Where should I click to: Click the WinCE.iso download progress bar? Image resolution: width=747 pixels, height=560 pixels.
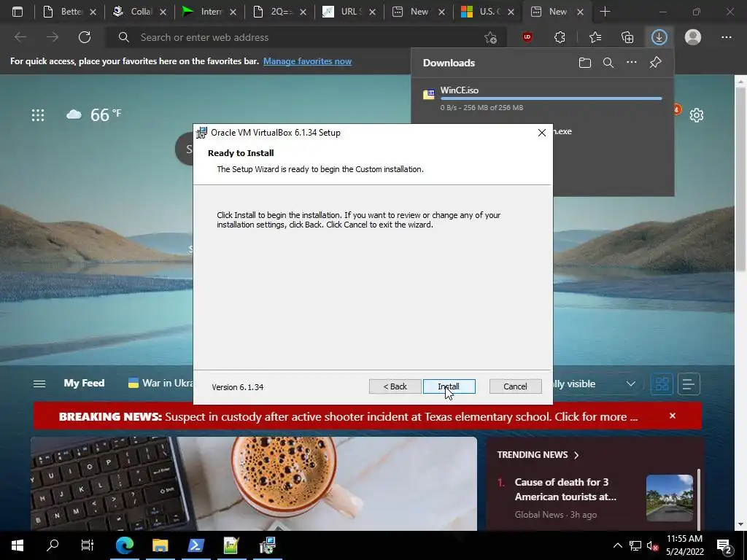pos(551,98)
